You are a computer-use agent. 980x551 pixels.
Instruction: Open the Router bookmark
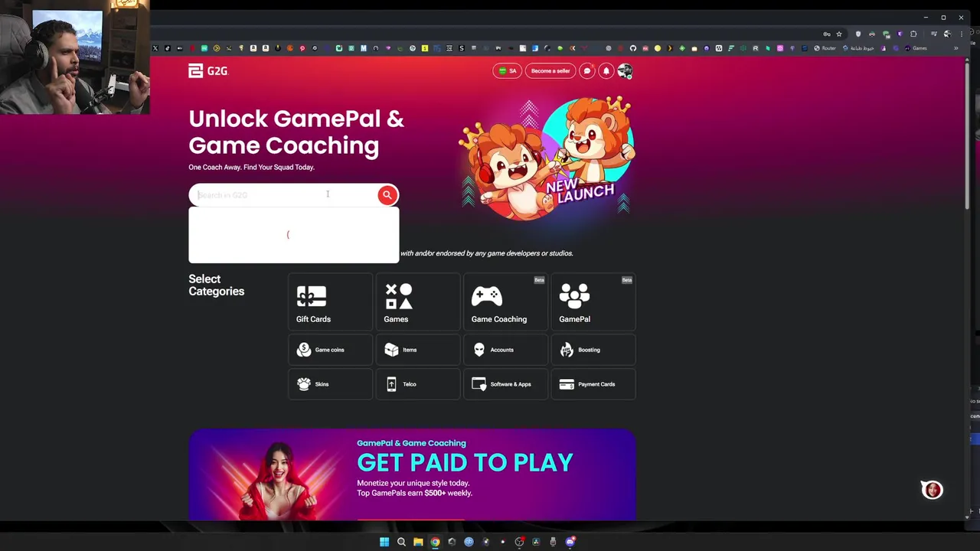(825, 48)
